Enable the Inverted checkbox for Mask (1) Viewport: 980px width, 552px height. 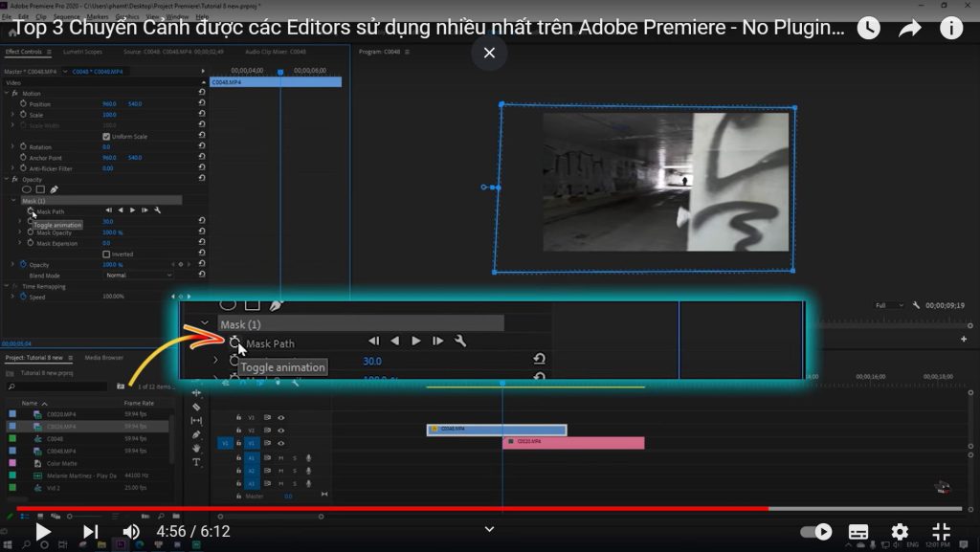point(107,254)
